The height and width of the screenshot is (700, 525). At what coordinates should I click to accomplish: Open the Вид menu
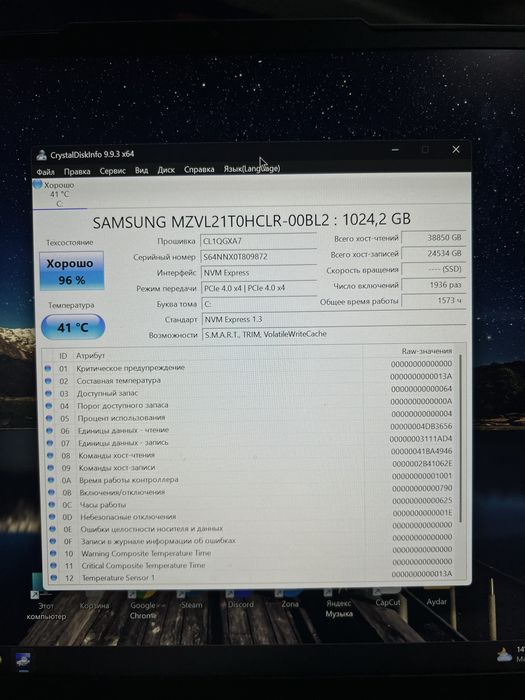142,171
